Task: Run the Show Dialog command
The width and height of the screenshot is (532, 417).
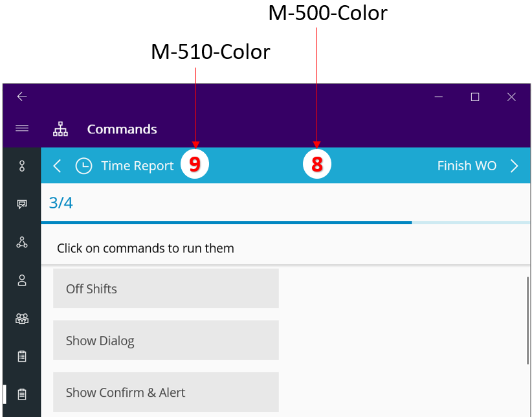Action: 166,340
